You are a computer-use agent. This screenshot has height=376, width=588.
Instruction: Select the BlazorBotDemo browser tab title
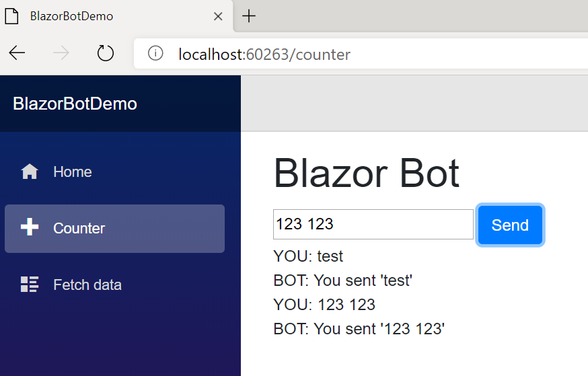(71, 16)
